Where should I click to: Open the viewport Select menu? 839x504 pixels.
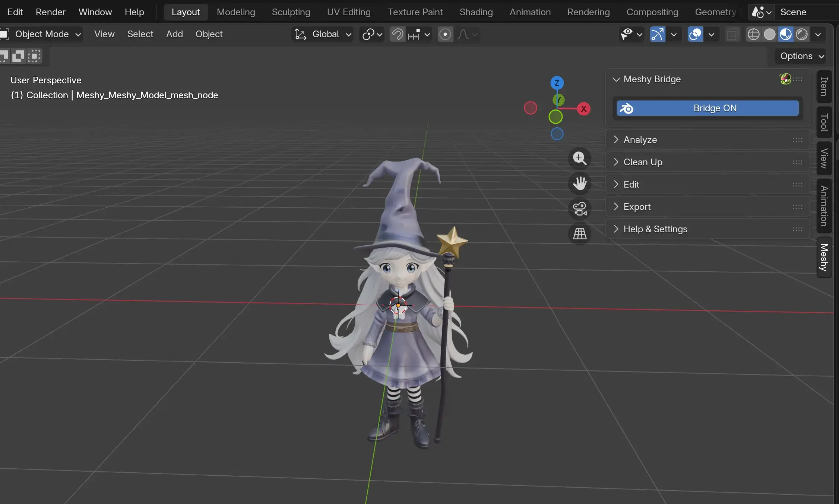pos(140,34)
